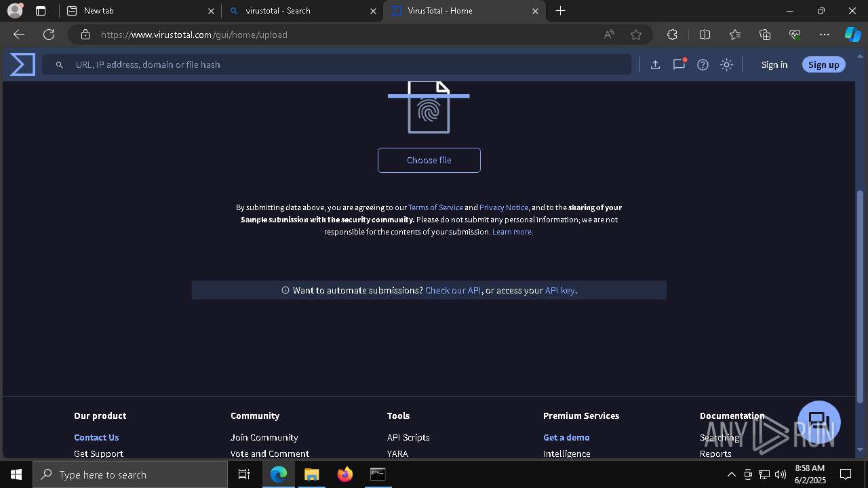Open Intelligence footer link

click(566, 453)
